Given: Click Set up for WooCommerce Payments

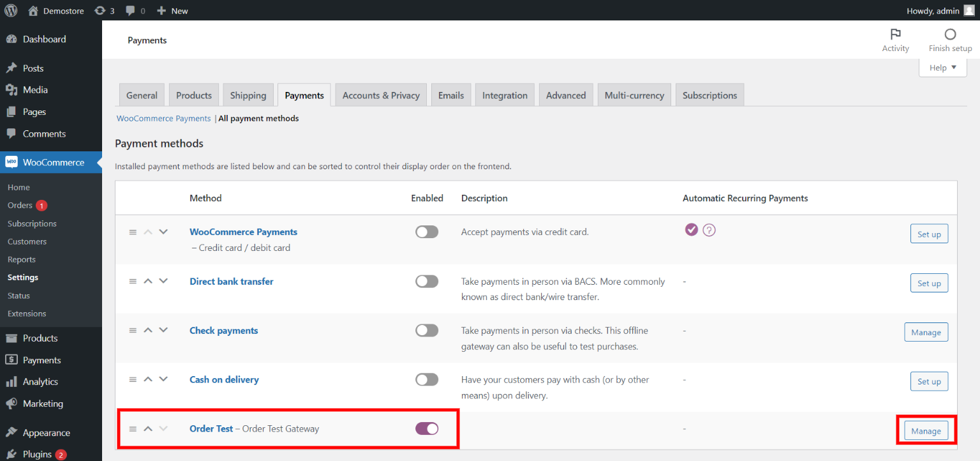Looking at the screenshot, I should tap(929, 234).
